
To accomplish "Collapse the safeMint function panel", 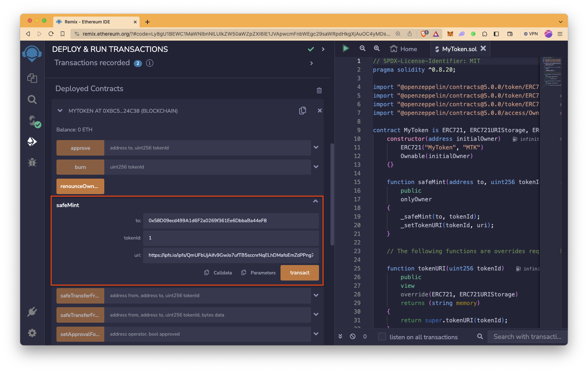I will point(315,201).
